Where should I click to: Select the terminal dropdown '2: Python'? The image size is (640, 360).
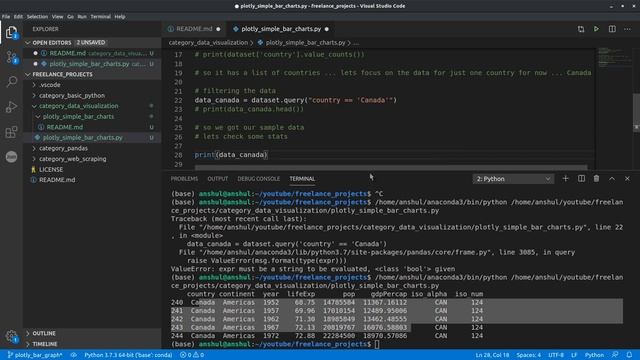point(513,179)
